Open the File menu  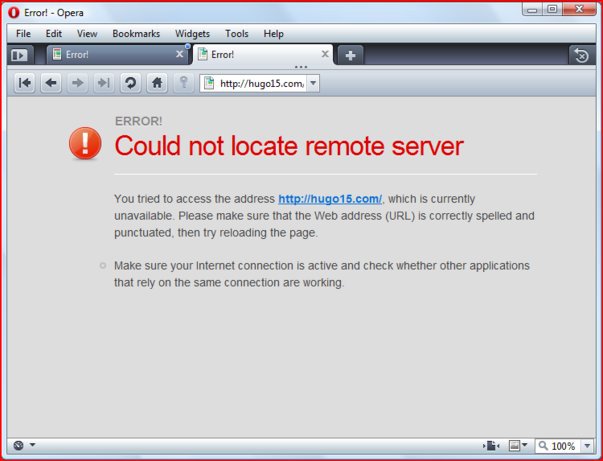tap(23, 34)
